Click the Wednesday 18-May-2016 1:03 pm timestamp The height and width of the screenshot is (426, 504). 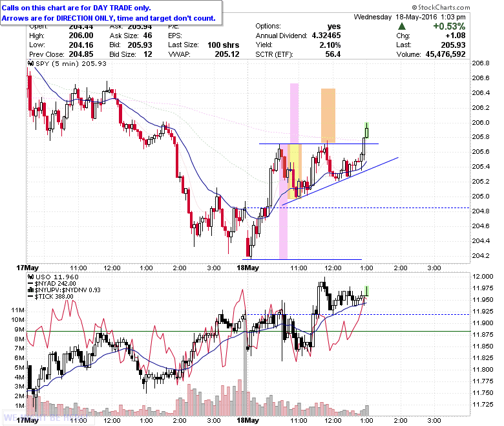click(410, 17)
